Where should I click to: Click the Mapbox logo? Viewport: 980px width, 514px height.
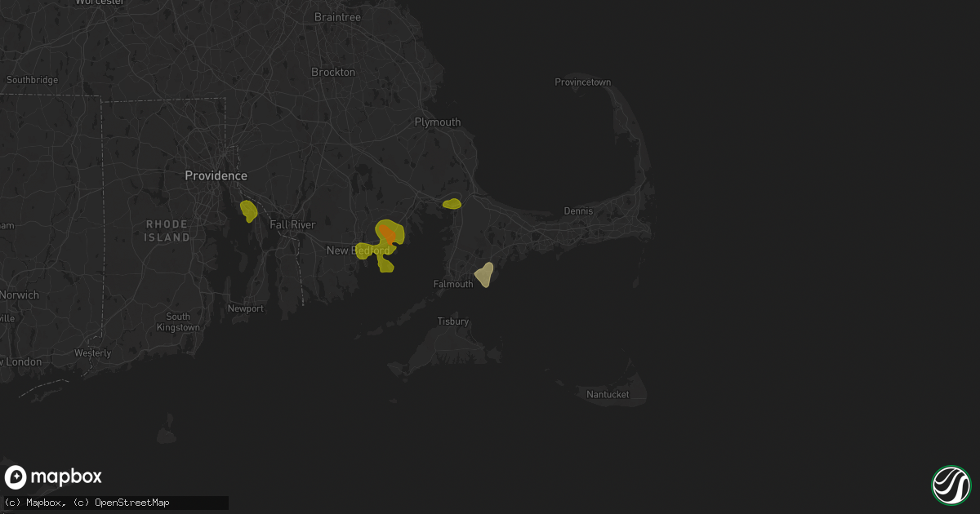54,477
